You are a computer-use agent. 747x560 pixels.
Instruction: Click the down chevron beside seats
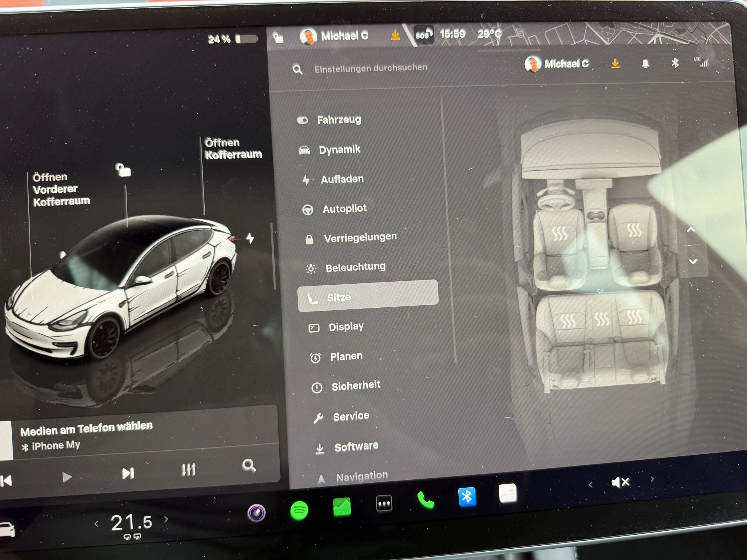[693, 262]
